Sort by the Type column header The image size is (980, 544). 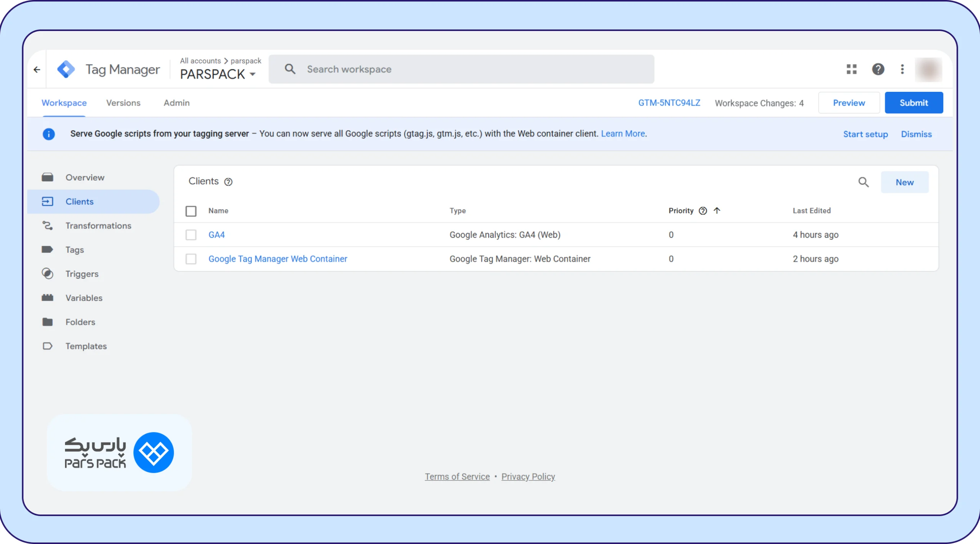tap(457, 211)
